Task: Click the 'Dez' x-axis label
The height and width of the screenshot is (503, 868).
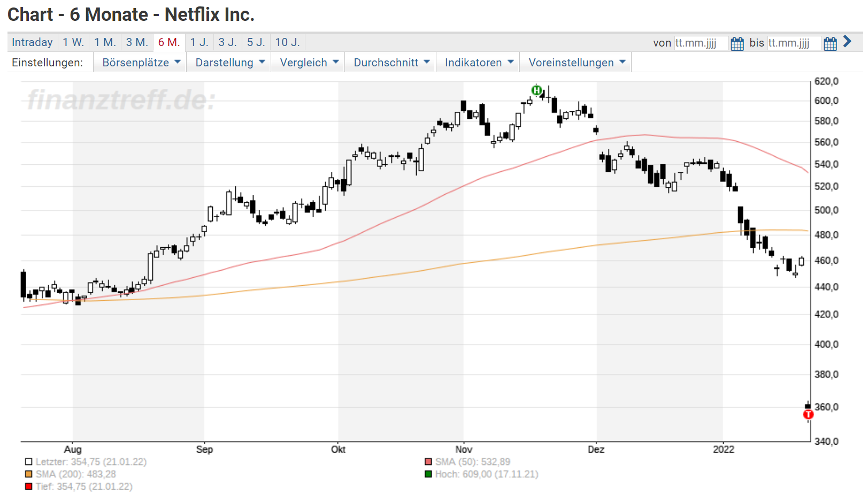Action: [596, 449]
